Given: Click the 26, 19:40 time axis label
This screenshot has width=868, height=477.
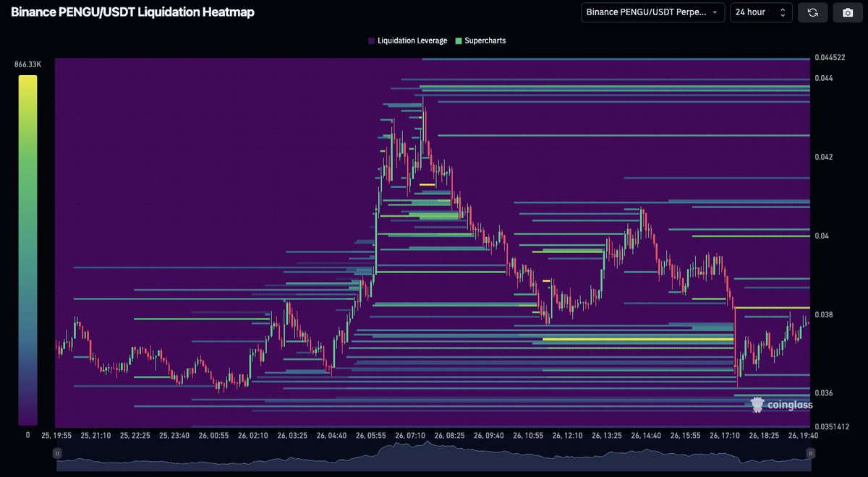Looking at the screenshot, I should tap(802, 436).
